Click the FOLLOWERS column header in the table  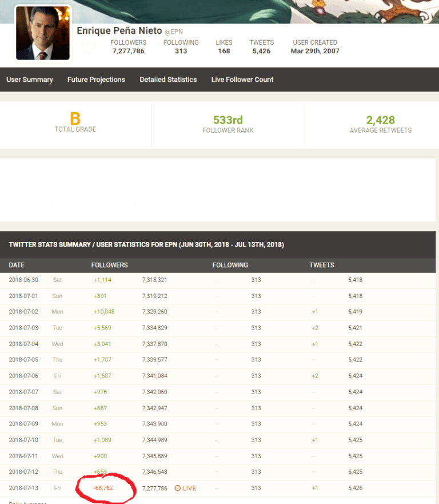click(109, 265)
